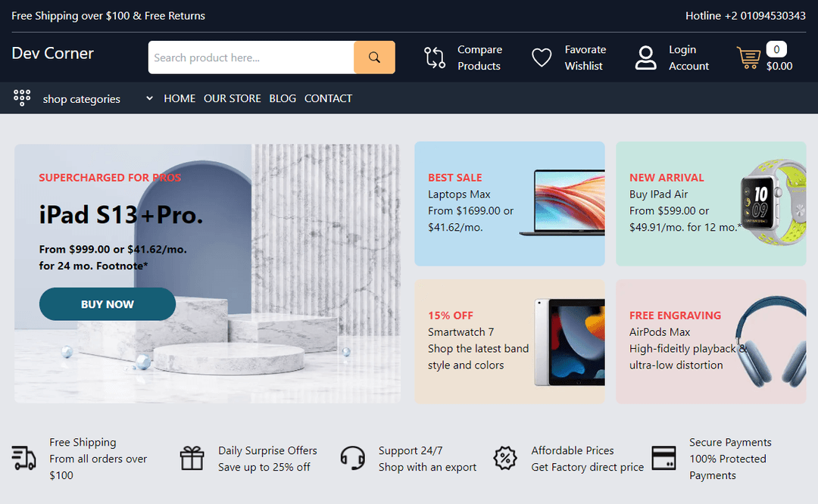Viewport: 818px width, 504px height.
Task: Select the AirPods Max free engraving banner
Action: [710, 341]
